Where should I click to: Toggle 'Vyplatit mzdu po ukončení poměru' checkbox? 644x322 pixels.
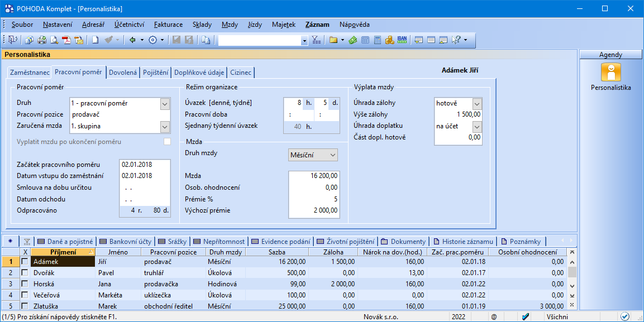coord(167,142)
